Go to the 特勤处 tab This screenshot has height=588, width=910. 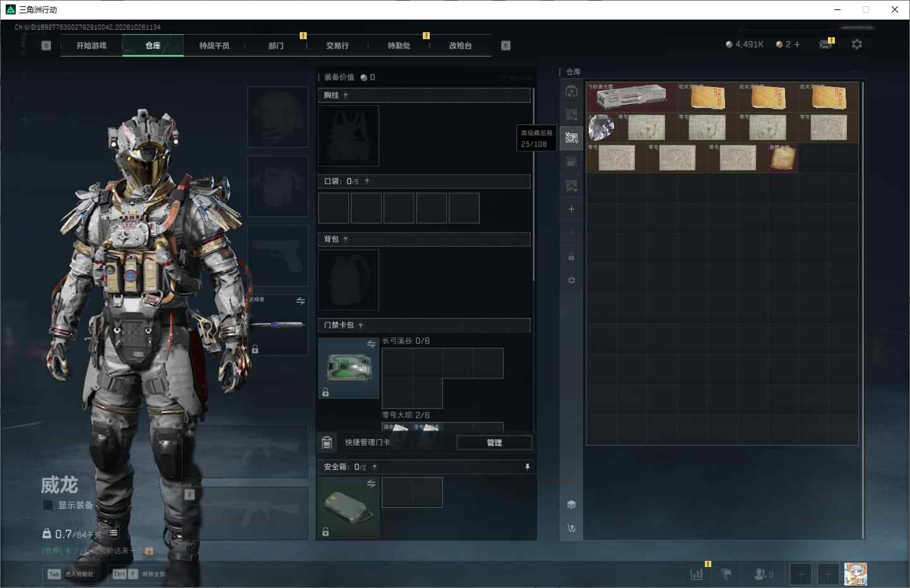coord(399,45)
